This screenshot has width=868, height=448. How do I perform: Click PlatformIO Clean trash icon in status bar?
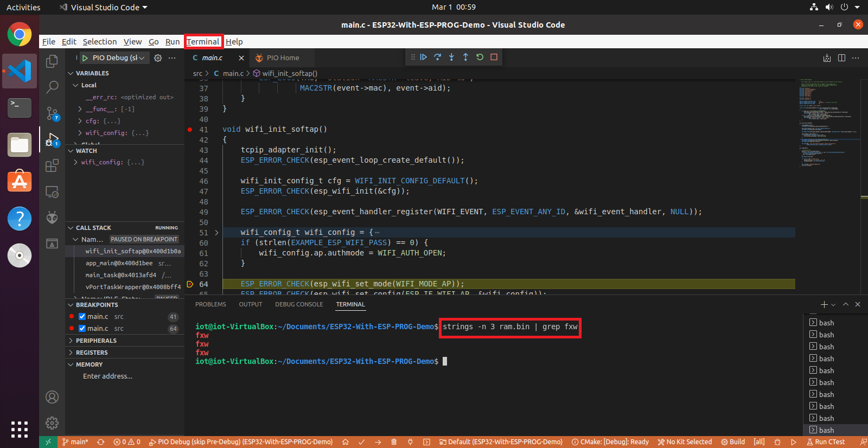click(x=394, y=442)
